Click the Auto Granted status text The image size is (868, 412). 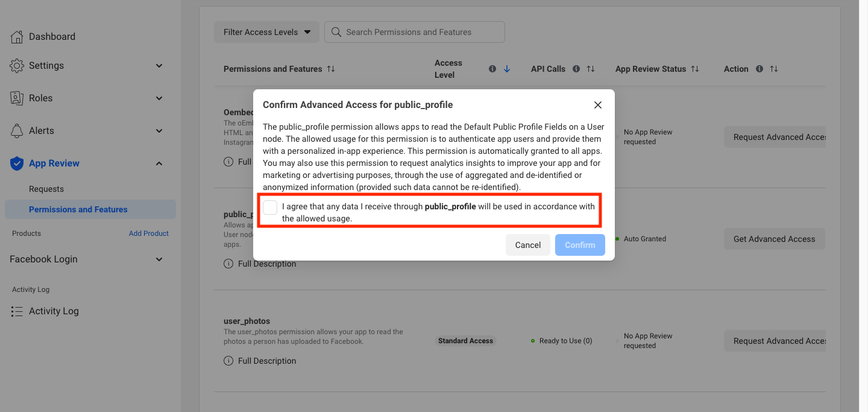pyautogui.click(x=645, y=239)
